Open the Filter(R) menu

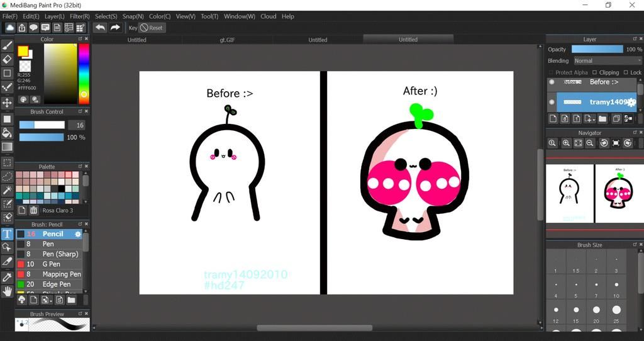click(80, 16)
